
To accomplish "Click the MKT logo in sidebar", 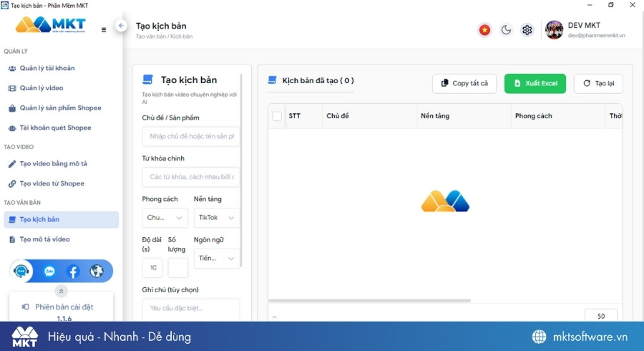I will pyautogui.click(x=51, y=24).
